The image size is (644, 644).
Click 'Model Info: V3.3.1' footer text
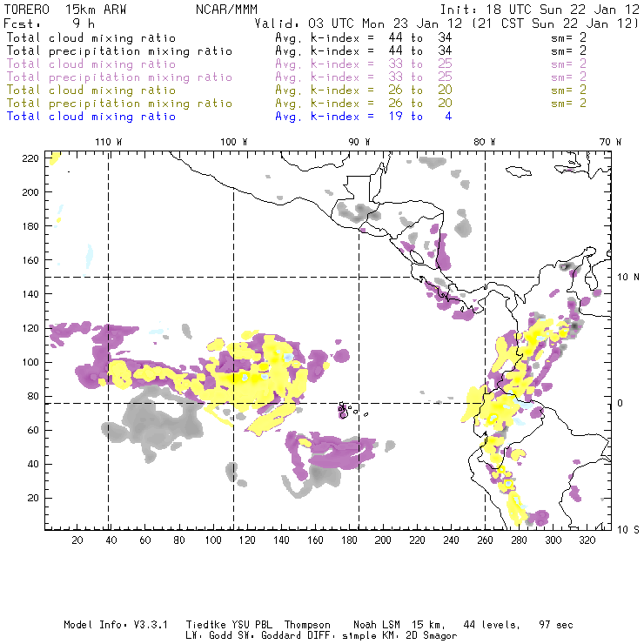116,625
